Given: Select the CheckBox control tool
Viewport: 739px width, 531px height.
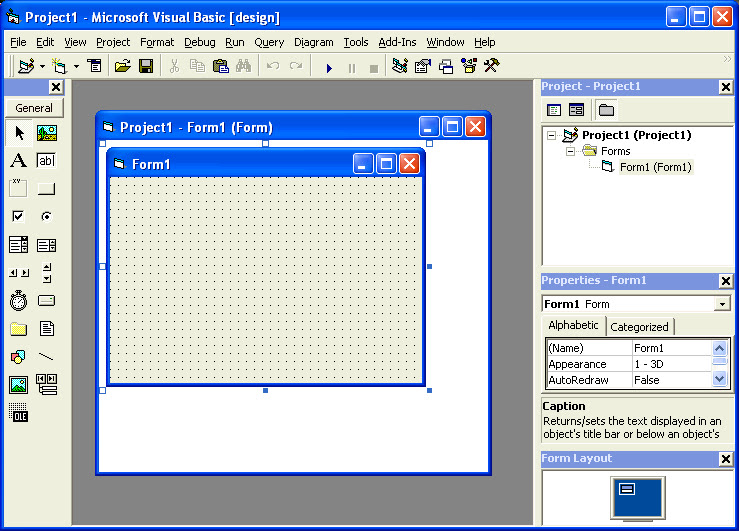Looking at the screenshot, I should pos(18,216).
